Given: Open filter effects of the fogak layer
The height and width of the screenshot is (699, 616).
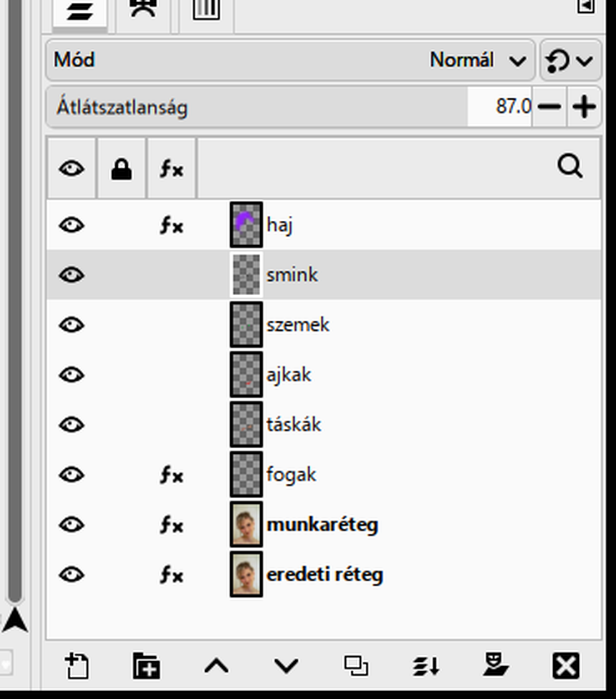Looking at the screenshot, I should [171, 475].
